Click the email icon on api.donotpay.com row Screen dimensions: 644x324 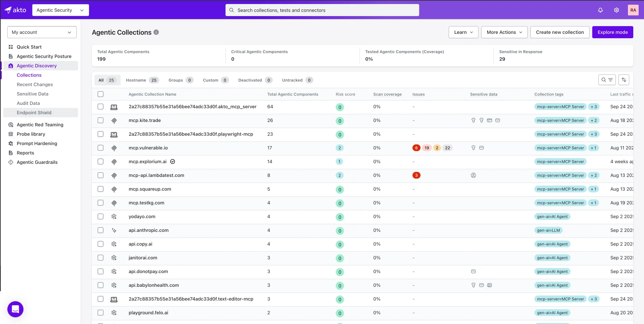pyautogui.click(x=473, y=271)
